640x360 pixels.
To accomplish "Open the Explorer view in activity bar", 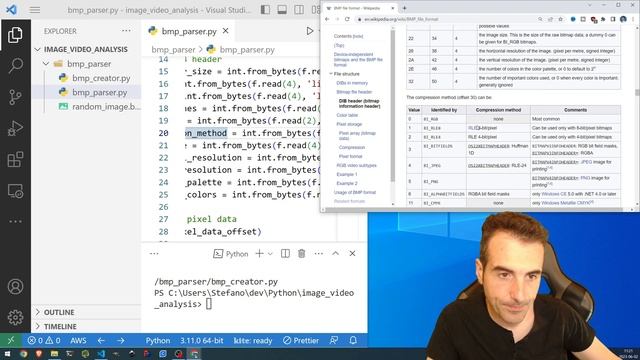I will 15,35.
